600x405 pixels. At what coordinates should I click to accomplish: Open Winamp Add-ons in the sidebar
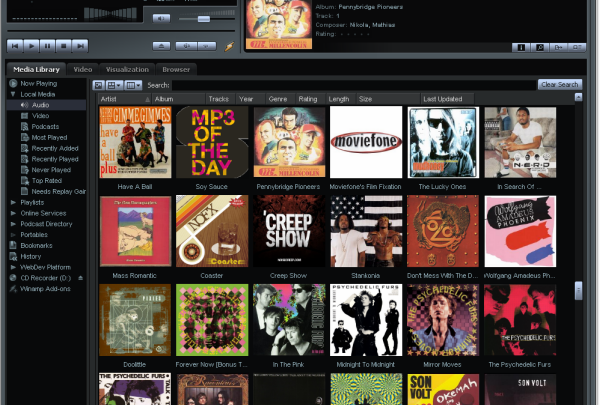pos(45,289)
